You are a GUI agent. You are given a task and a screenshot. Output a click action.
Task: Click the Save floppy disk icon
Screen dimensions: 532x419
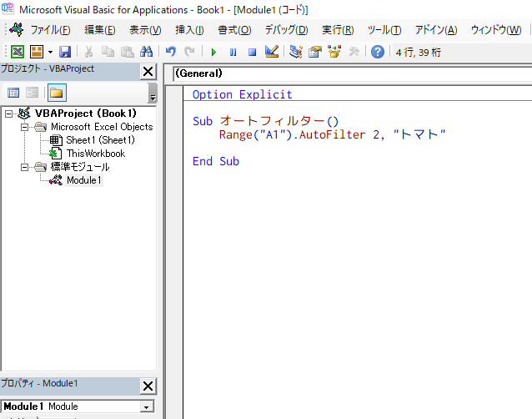65,52
